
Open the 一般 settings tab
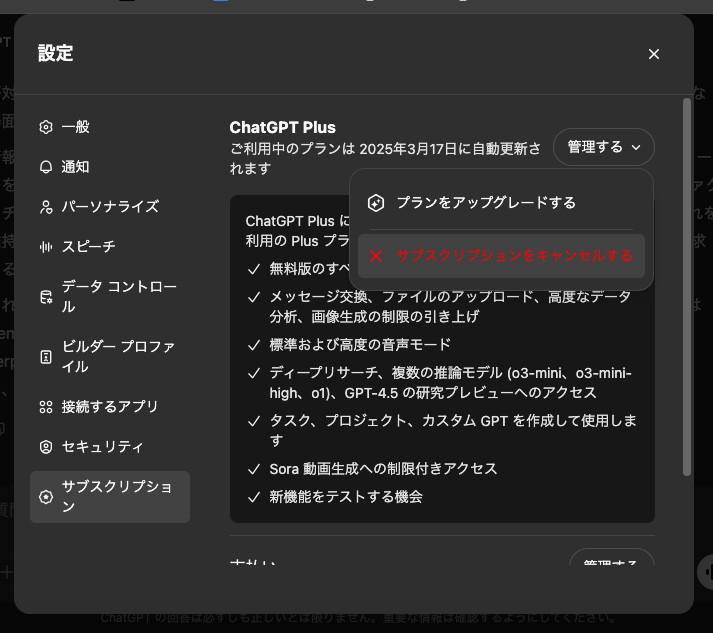(110, 127)
